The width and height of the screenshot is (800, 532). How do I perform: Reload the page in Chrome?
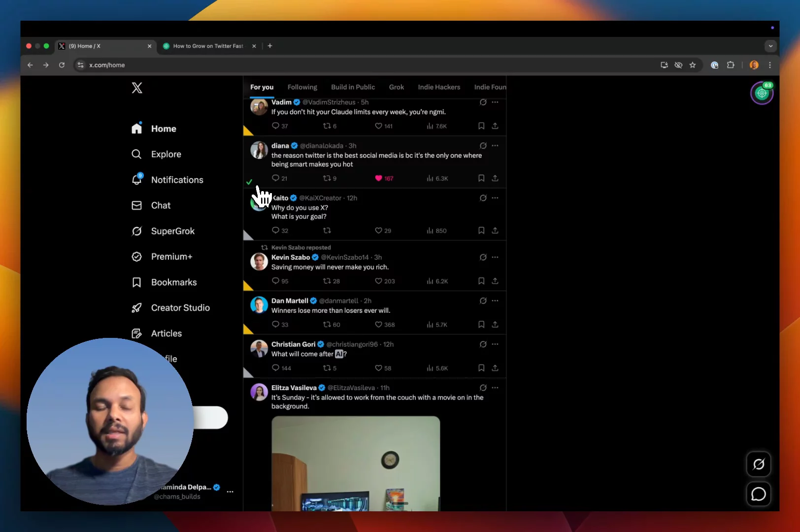point(62,65)
